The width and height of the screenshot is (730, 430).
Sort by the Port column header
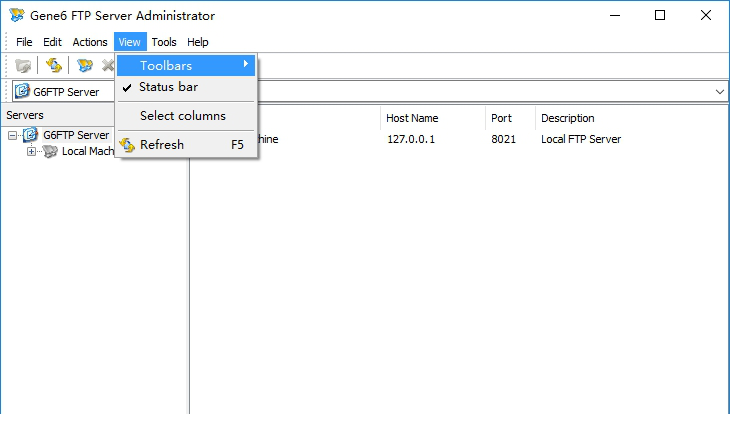pyautogui.click(x=510, y=118)
